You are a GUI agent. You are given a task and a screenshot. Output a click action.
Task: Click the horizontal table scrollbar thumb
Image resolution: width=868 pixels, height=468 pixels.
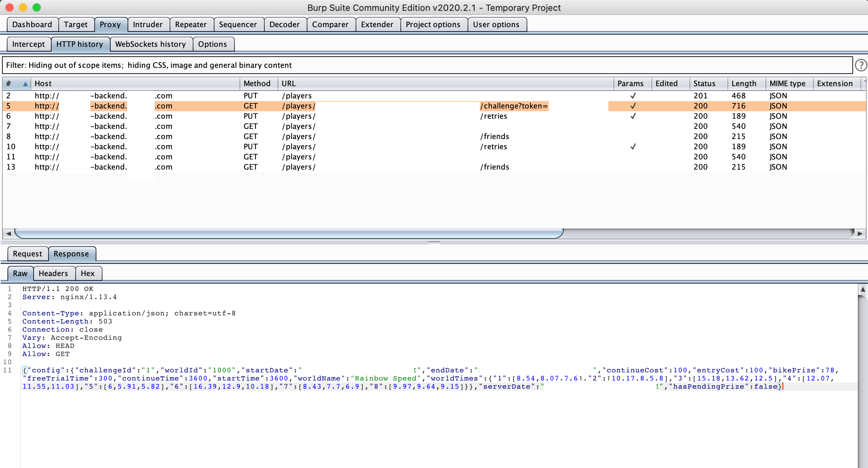pos(288,233)
